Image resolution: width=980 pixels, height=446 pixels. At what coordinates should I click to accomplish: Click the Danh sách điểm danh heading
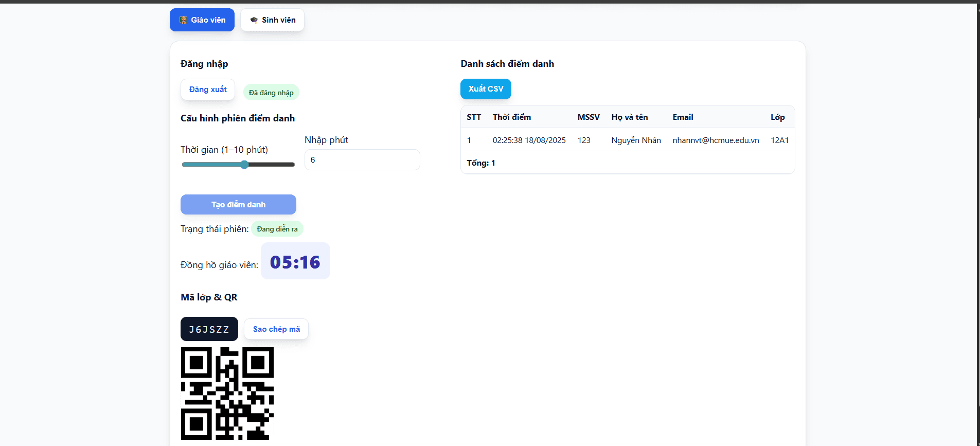(507, 64)
